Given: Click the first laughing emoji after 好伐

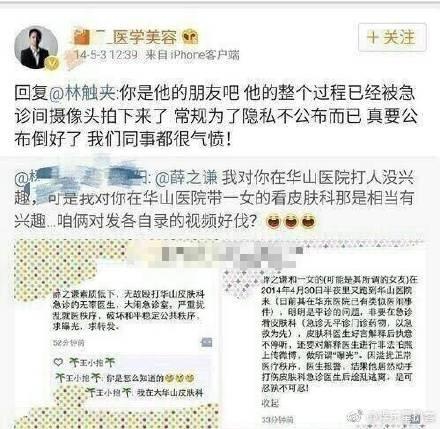Looking at the screenshot, I should point(273,221).
